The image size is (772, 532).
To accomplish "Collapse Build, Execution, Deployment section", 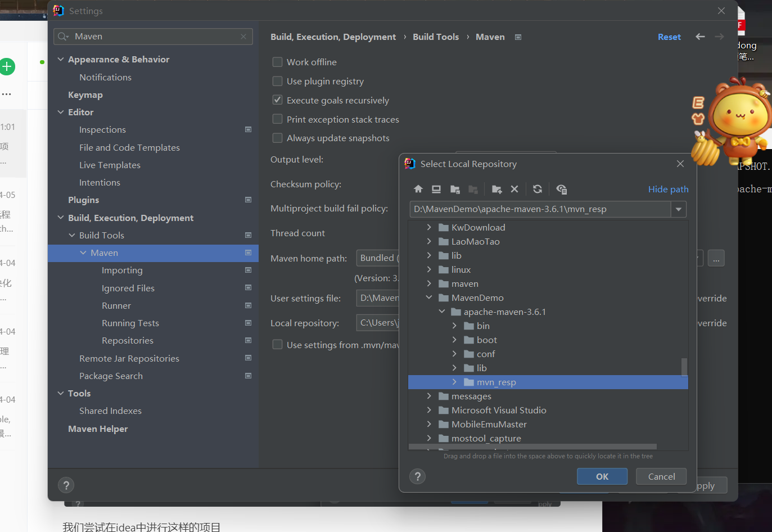I will pos(61,218).
